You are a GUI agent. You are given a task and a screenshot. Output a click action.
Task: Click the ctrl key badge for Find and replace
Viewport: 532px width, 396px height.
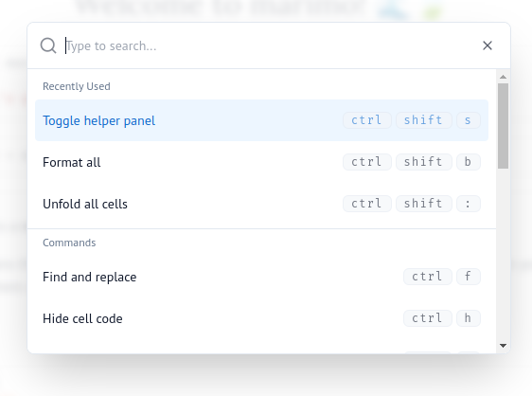pyautogui.click(x=428, y=277)
